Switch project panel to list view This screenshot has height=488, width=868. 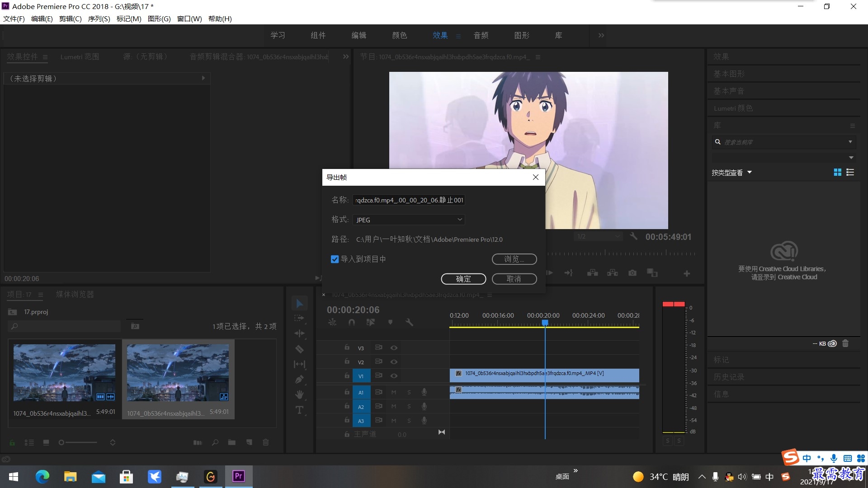(29, 442)
